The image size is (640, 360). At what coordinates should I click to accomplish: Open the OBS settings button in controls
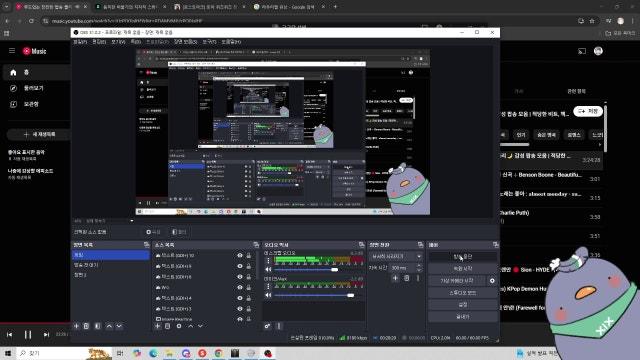click(462, 305)
